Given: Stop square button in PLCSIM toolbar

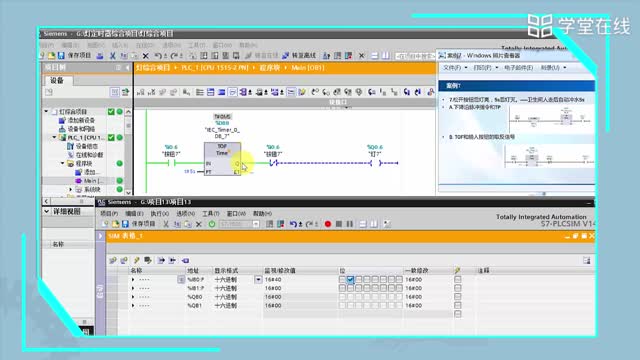Looking at the screenshot, I should point(339,224).
